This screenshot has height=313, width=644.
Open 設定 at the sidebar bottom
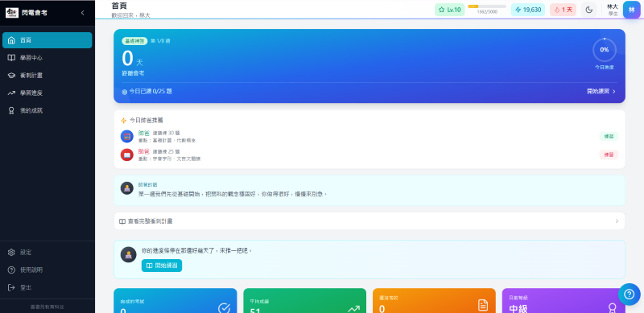47,252
